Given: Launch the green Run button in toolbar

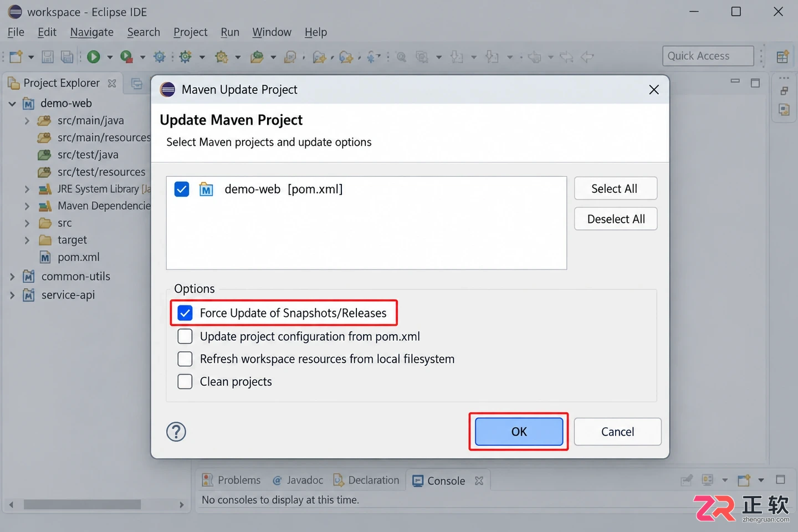Looking at the screenshot, I should (x=94, y=57).
